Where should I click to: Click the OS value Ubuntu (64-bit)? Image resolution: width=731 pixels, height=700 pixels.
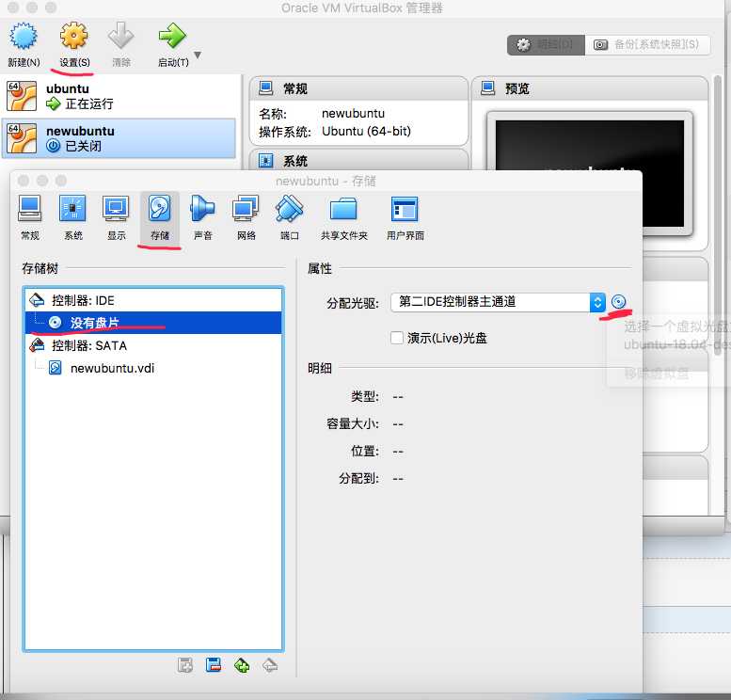click(x=366, y=131)
